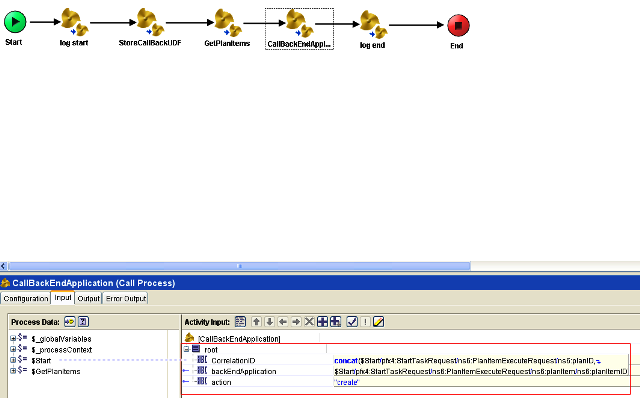The image size is (640, 398).
Task: Open the Error Output tab
Action: point(126,298)
